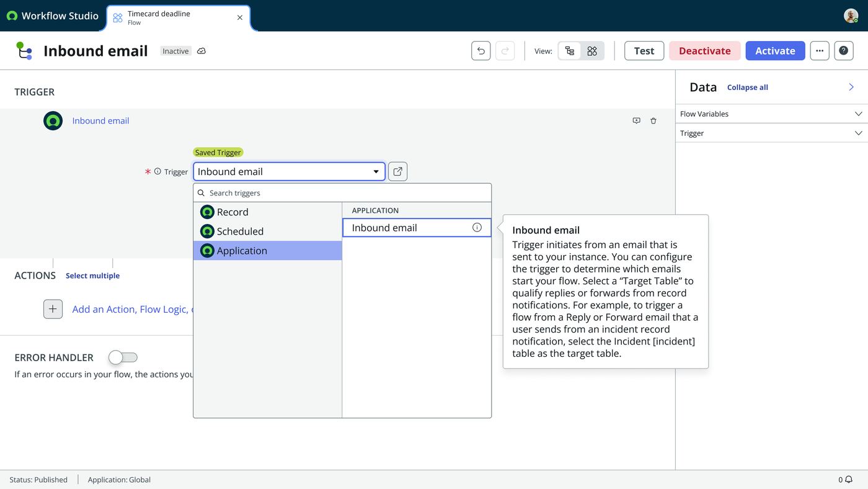The width and height of the screenshot is (868, 489).
Task: Click the flow icon beside Inbound email title
Action: pos(24,51)
